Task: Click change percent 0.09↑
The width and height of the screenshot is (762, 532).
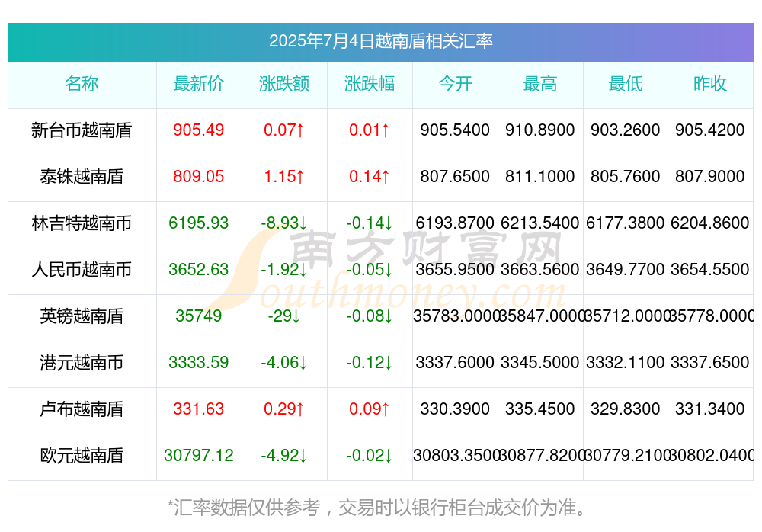Action: coord(370,409)
